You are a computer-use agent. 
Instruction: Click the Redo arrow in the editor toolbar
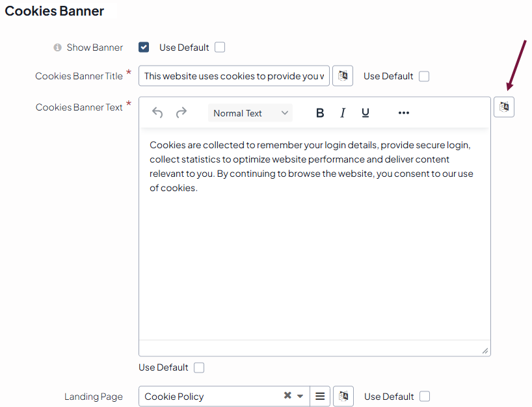181,113
